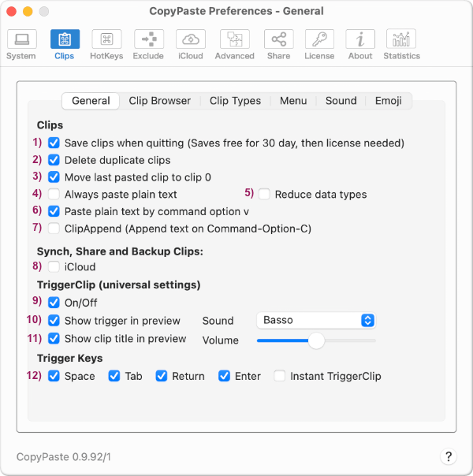Switch to the Sound tab
This screenshot has width=473, height=476.
[341, 101]
